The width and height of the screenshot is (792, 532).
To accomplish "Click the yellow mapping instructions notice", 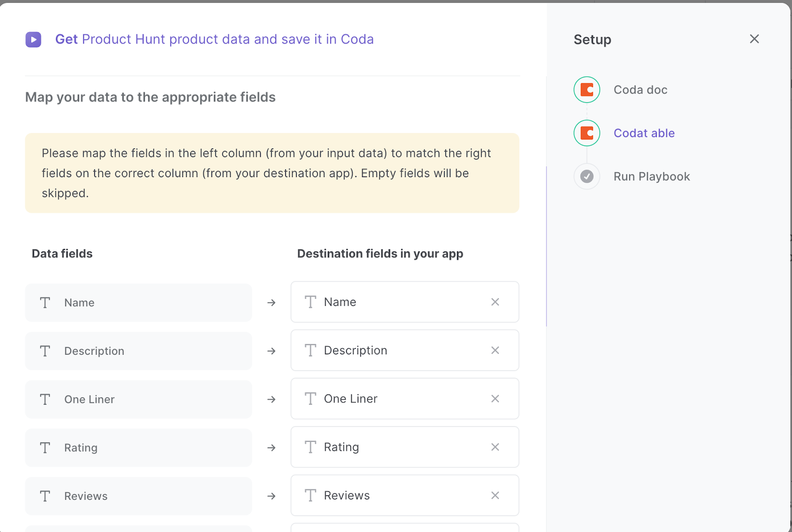I will (272, 173).
